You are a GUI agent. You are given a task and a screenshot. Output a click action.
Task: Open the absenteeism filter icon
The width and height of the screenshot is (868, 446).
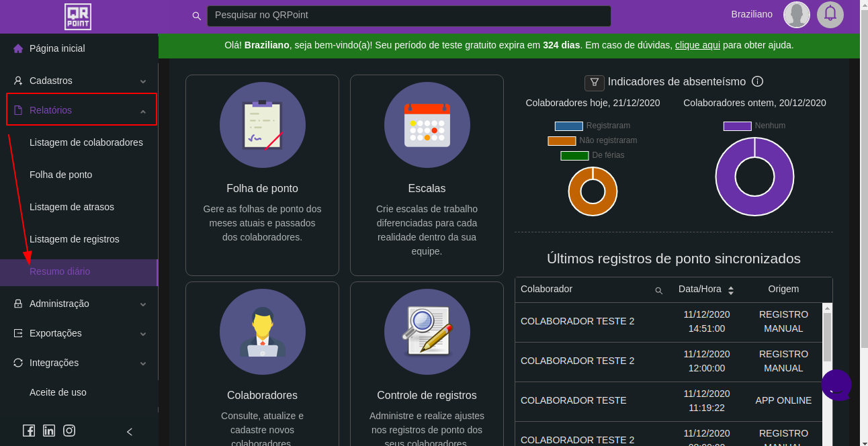pos(595,82)
